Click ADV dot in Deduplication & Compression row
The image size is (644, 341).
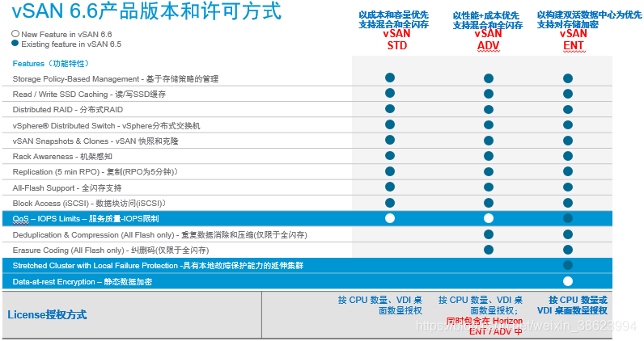coord(489,234)
